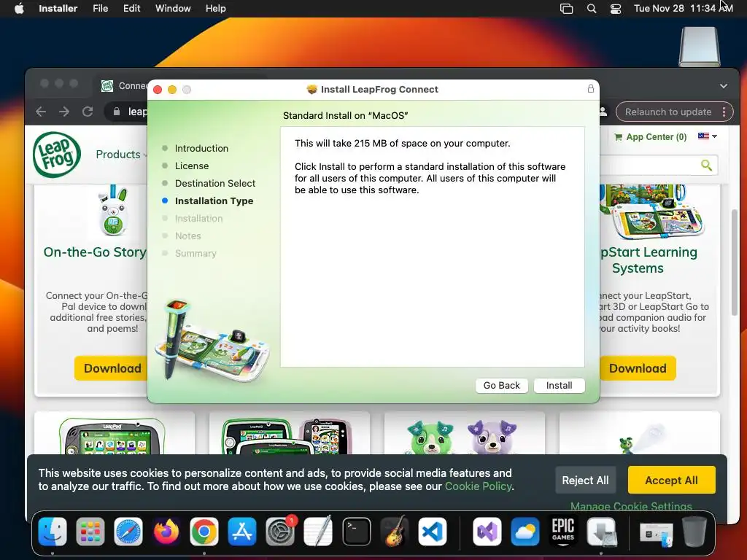
Task: Click the search magnifier on LeapFrog site
Action: [706, 166]
